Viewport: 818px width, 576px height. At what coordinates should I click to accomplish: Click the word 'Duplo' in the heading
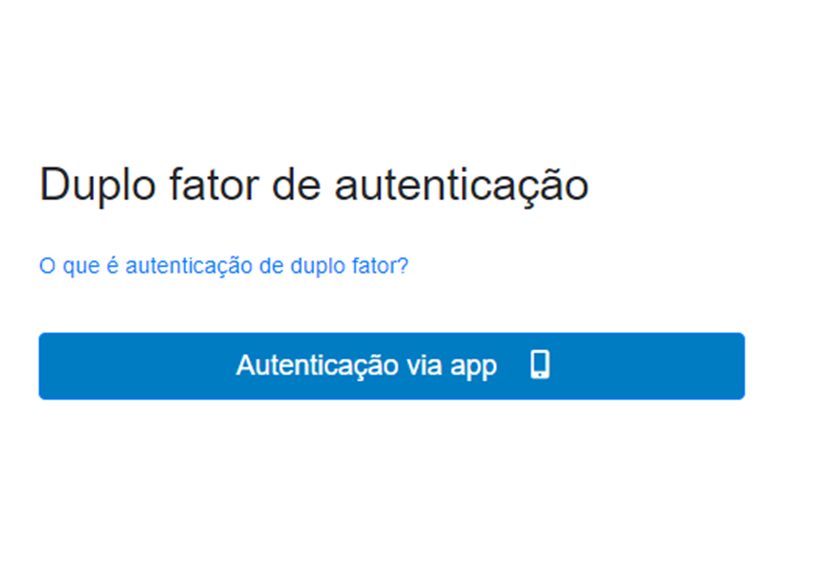pyautogui.click(x=98, y=185)
